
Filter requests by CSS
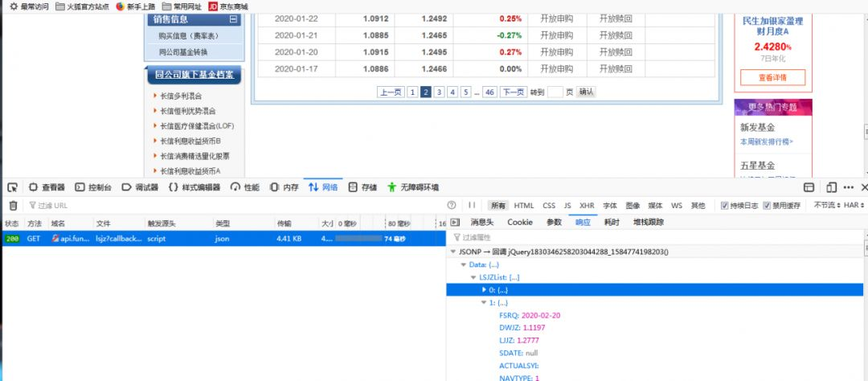(549, 206)
